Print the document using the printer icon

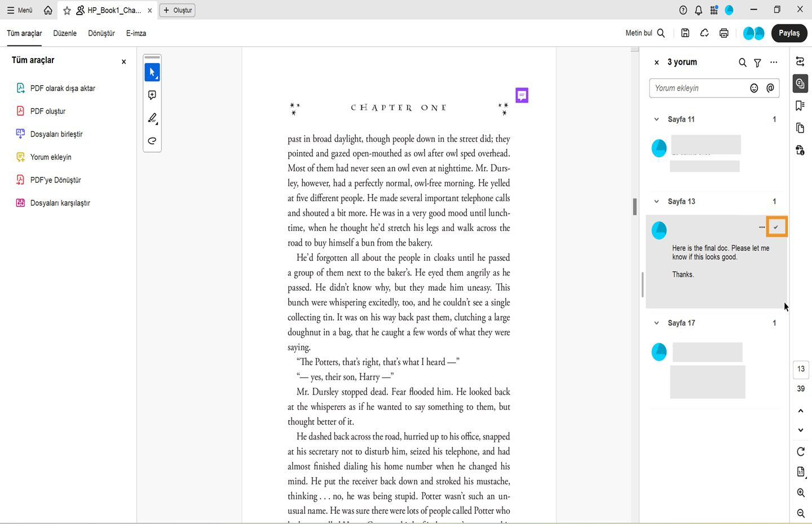coord(724,33)
